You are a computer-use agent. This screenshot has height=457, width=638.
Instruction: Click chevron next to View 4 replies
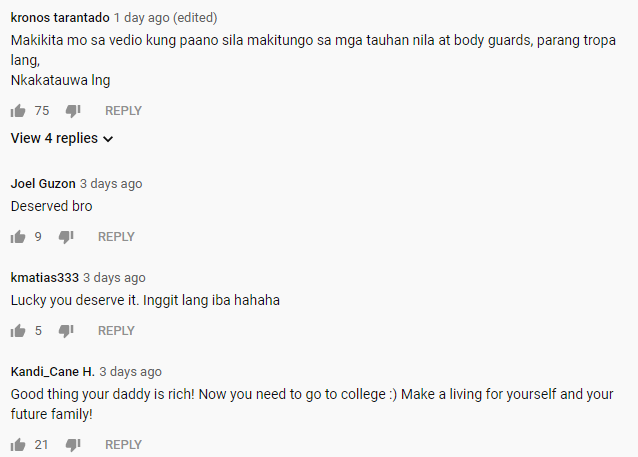108,139
